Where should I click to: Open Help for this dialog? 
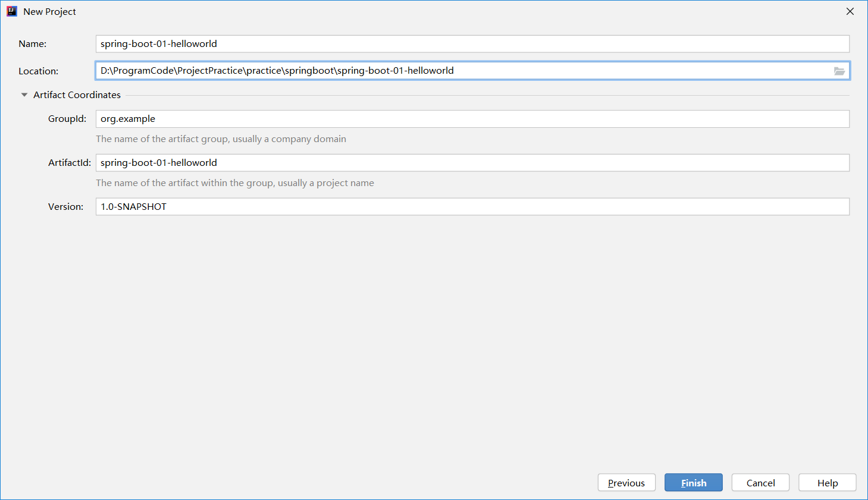coord(827,483)
